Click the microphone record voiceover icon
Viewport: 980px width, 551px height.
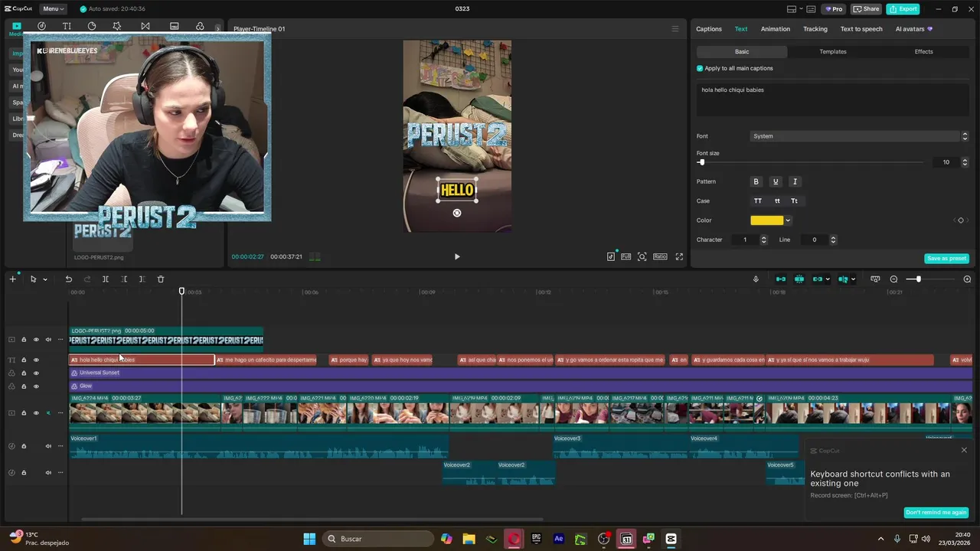756,279
